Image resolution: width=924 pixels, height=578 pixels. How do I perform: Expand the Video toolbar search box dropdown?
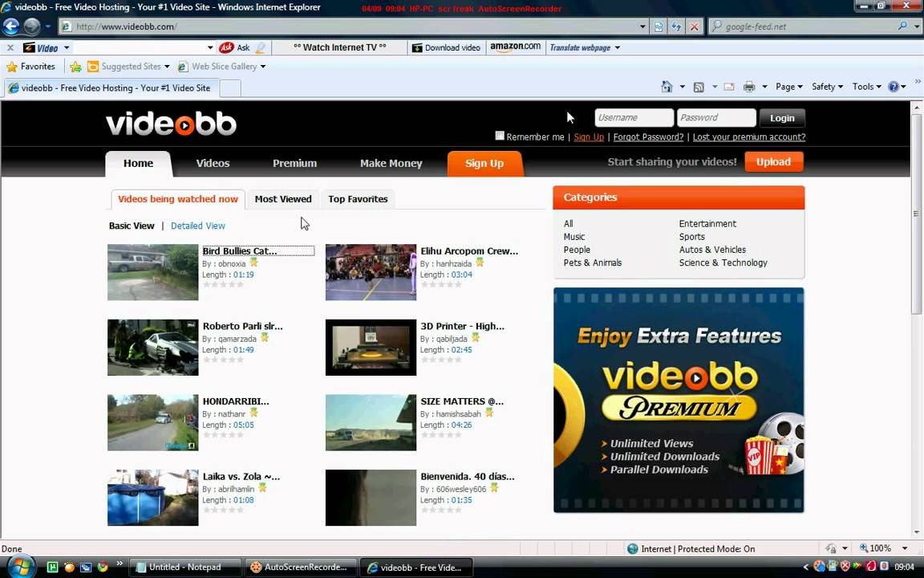point(210,48)
